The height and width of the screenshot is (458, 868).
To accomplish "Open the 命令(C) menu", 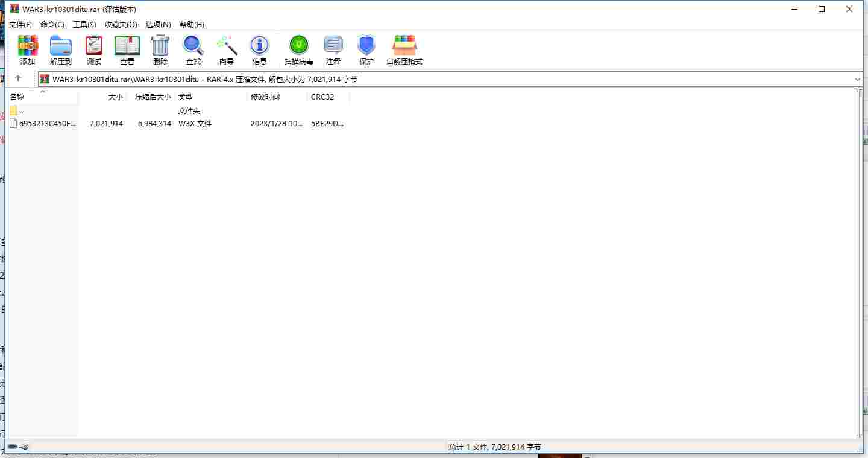I will (52, 25).
